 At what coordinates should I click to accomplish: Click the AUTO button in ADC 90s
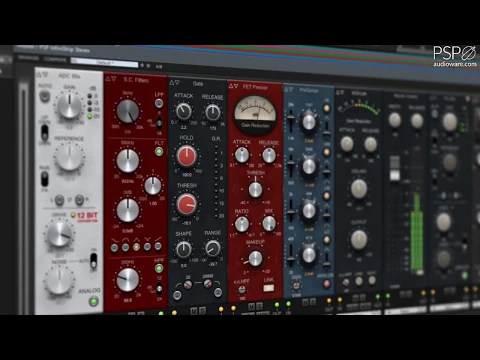point(44,96)
